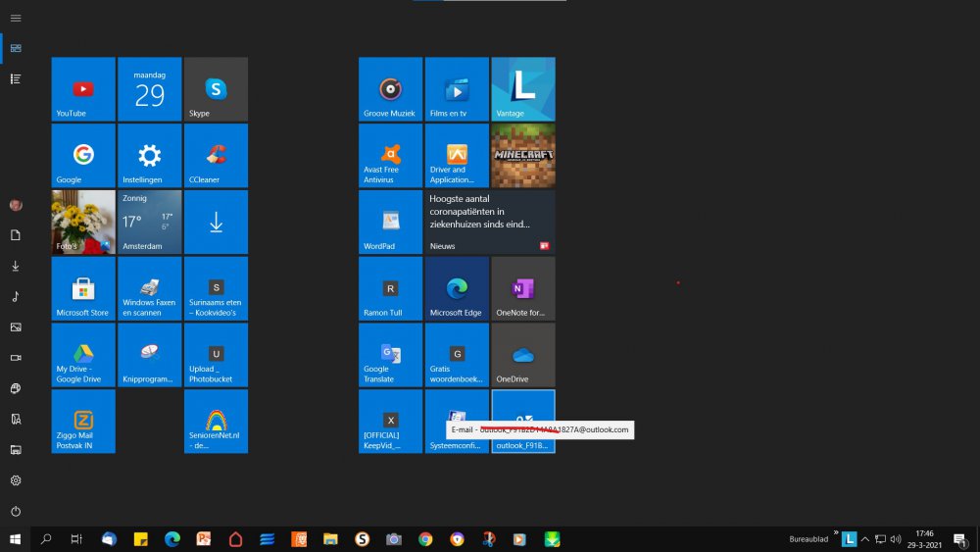Viewport: 980px width, 552px height.
Task: Open the Microsoft Edge tile
Action: 457,289
